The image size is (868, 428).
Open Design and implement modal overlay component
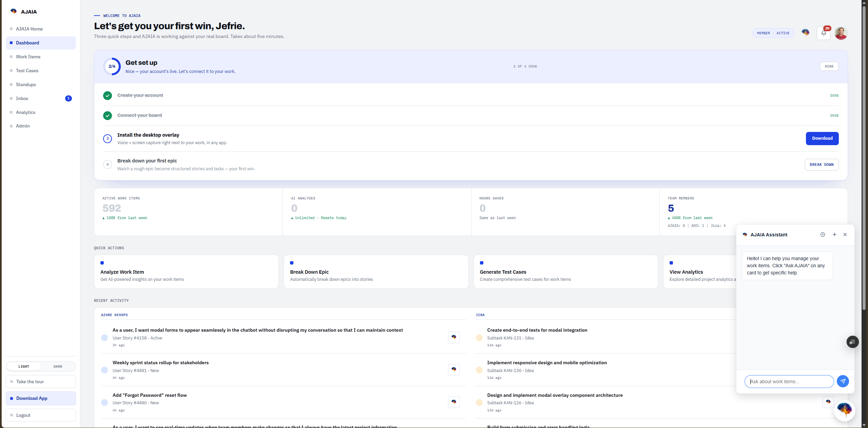click(x=555, y=395)
